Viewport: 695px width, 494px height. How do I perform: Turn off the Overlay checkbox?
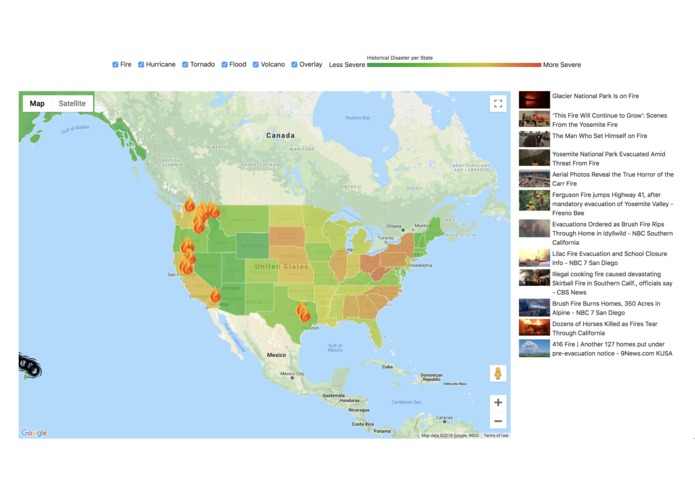click(294, 65)
